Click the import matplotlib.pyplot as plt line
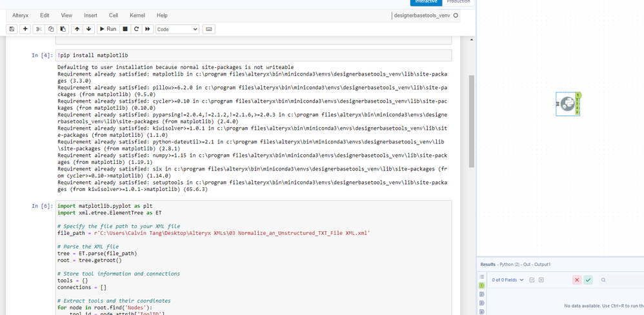 pos(105,206)
